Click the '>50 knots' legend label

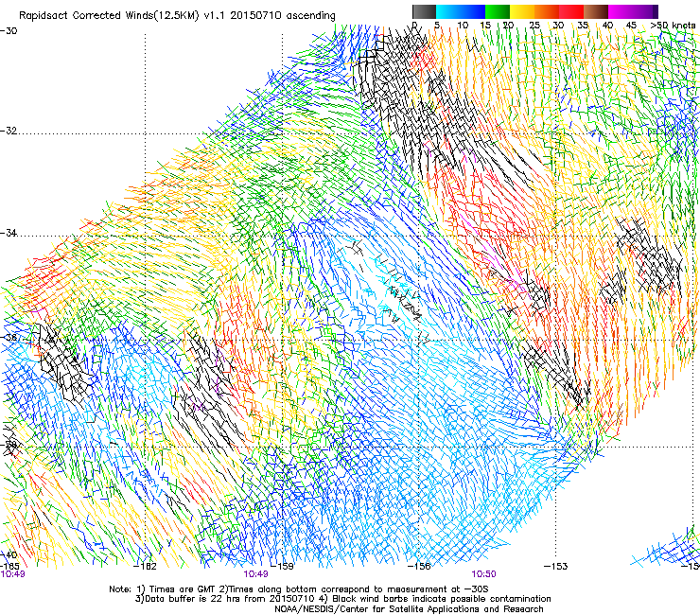673,25
